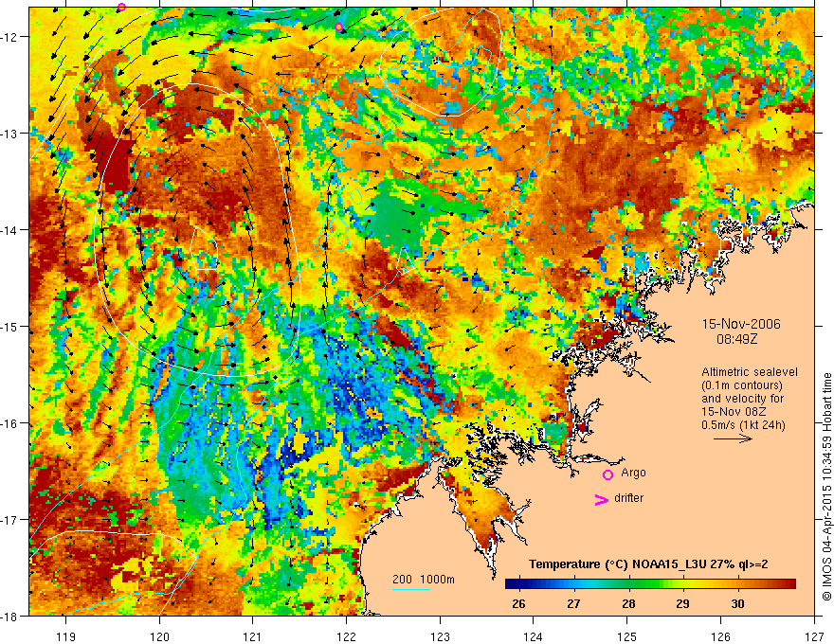This screenshot has width=834, height=644.
Task: Click the latitude axis label -12
Action: coord(9,37)
